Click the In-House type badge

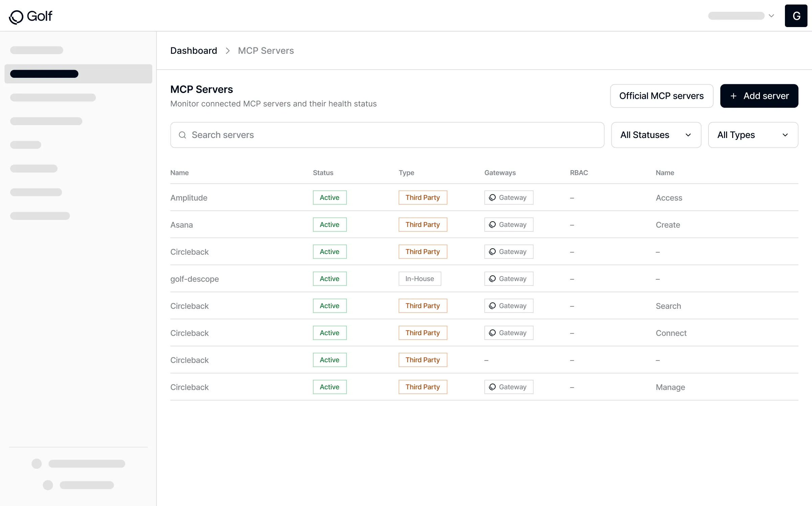tap(420, 279)
